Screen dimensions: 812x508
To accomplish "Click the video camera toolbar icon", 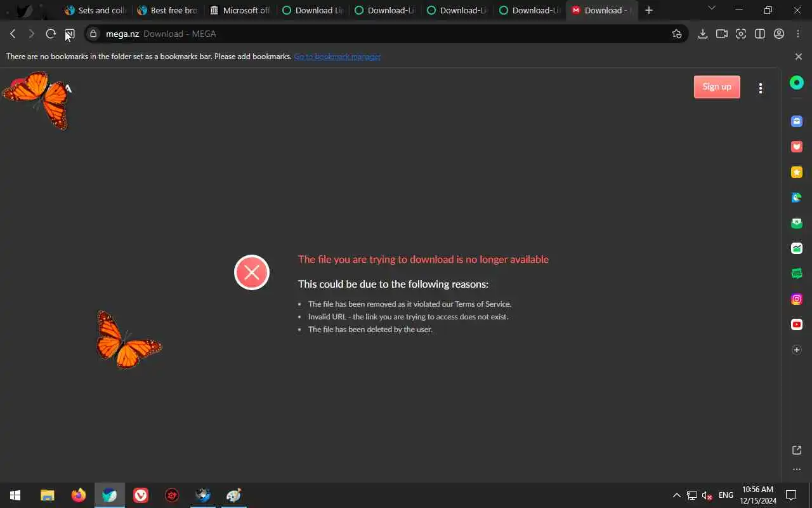I will coord(722,34).
